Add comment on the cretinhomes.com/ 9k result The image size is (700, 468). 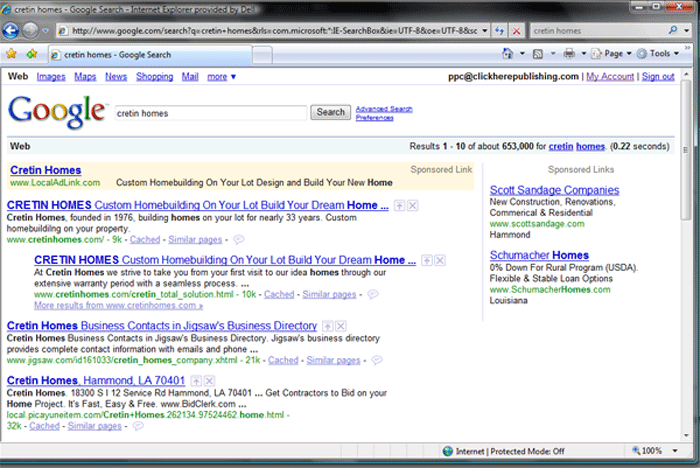[x=239, y=239]
